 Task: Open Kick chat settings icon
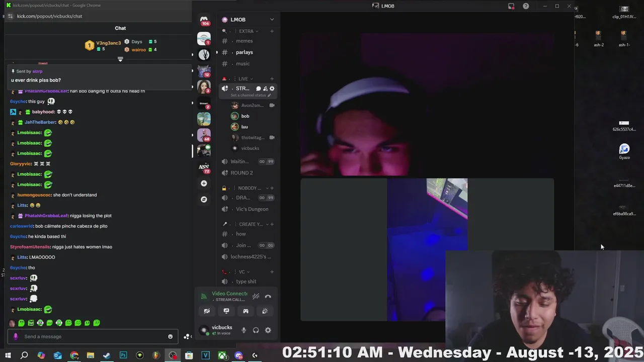(x=187, y=337)
